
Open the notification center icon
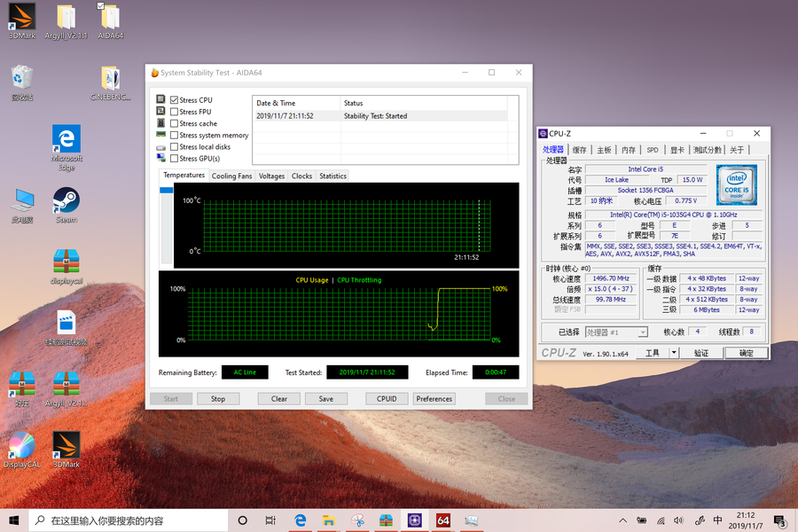click(780, 520)
